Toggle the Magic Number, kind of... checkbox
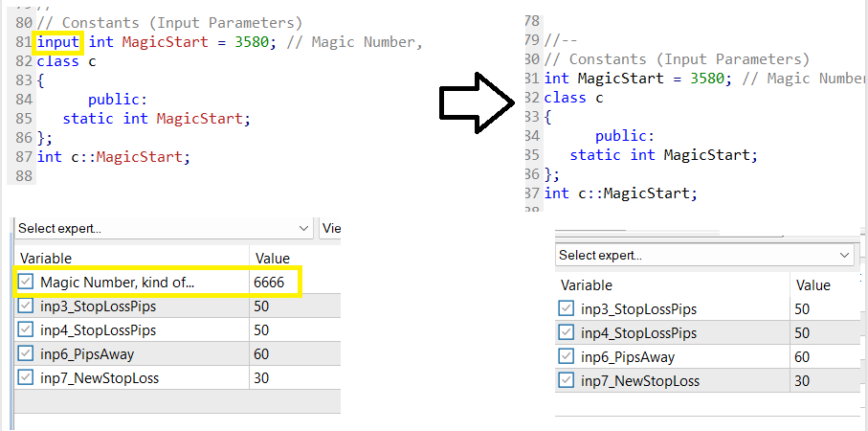 pyautogui.click(x=26, y=283)
